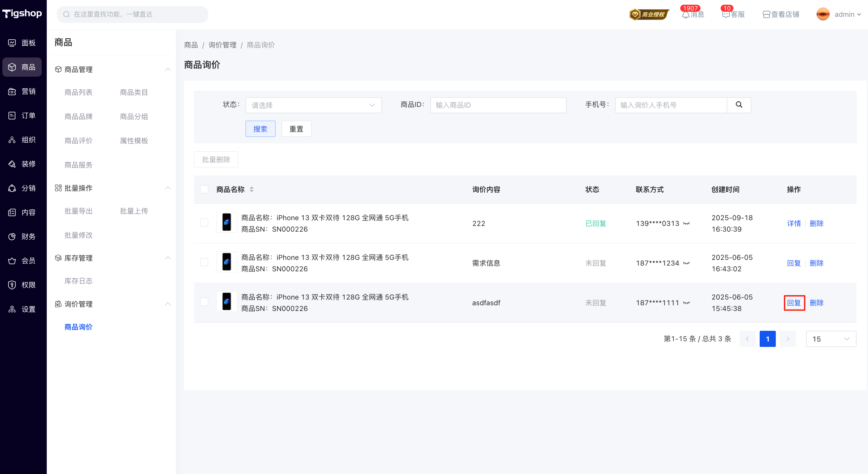Click into the 输入商品ID input field

[x=498, y=105]
